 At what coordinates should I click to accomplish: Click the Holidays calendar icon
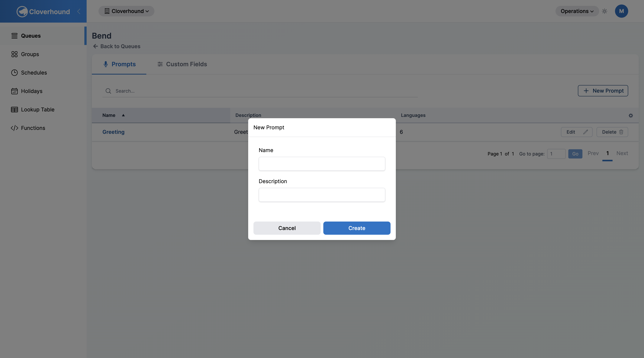(14, 91)
